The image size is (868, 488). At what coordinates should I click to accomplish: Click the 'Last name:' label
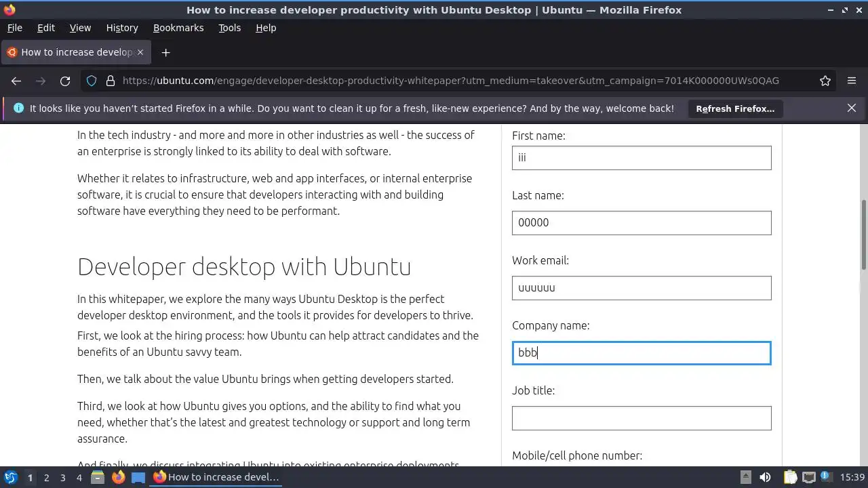pos(538,195)
